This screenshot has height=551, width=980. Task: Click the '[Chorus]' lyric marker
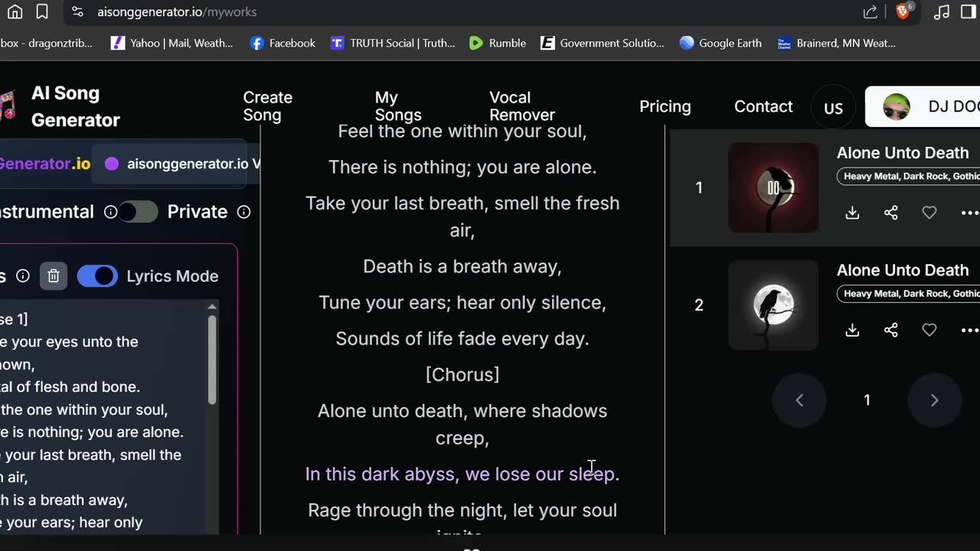tap(462, 374)
